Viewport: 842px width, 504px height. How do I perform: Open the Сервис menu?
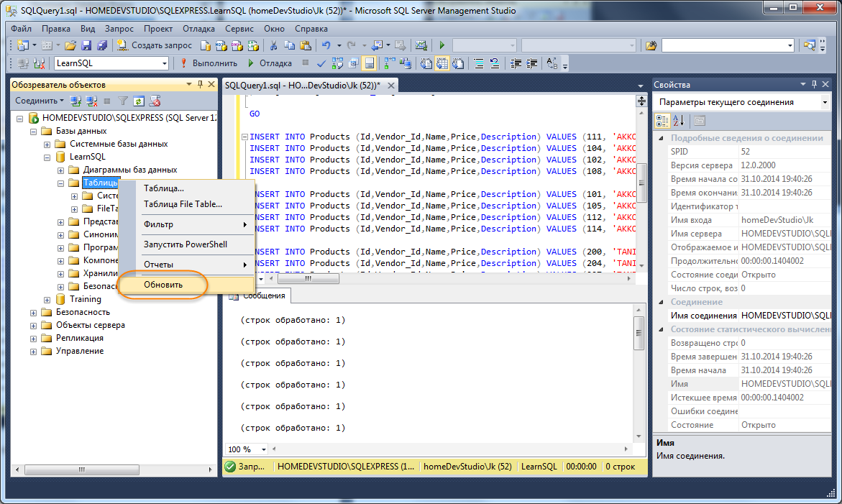pyautogui.click(x=239, y=29)
